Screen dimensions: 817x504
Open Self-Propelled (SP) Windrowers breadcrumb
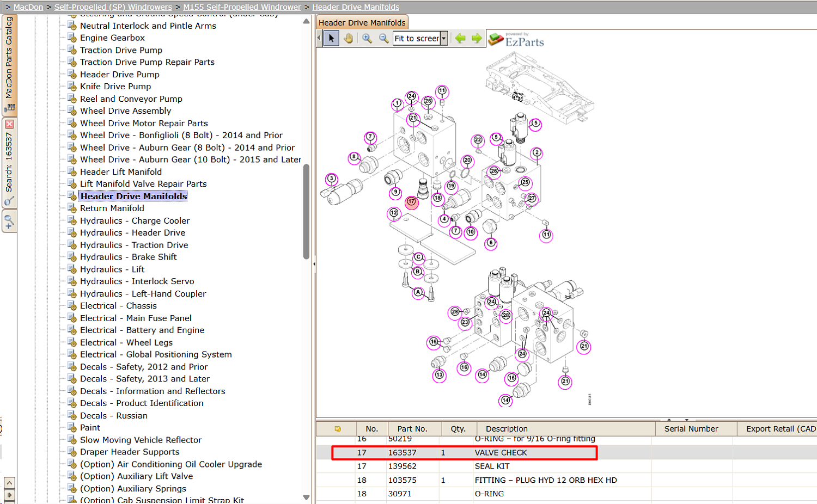113,7
